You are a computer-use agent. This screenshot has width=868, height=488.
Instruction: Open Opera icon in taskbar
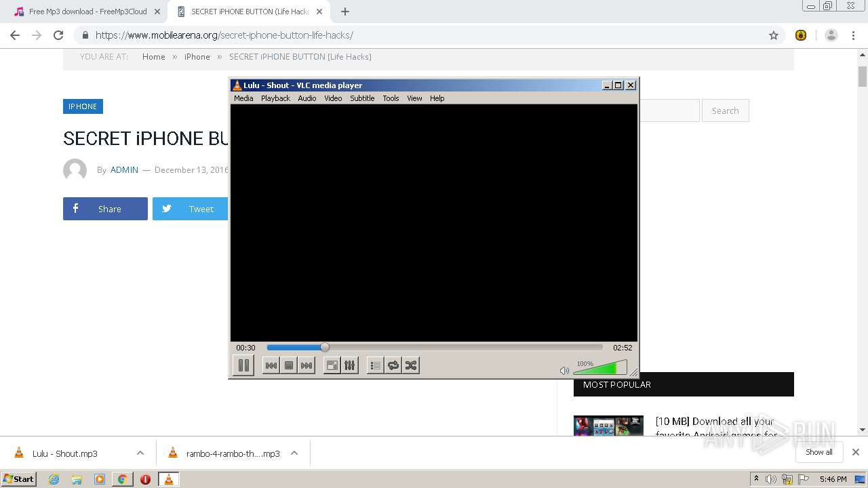point(145,479)
